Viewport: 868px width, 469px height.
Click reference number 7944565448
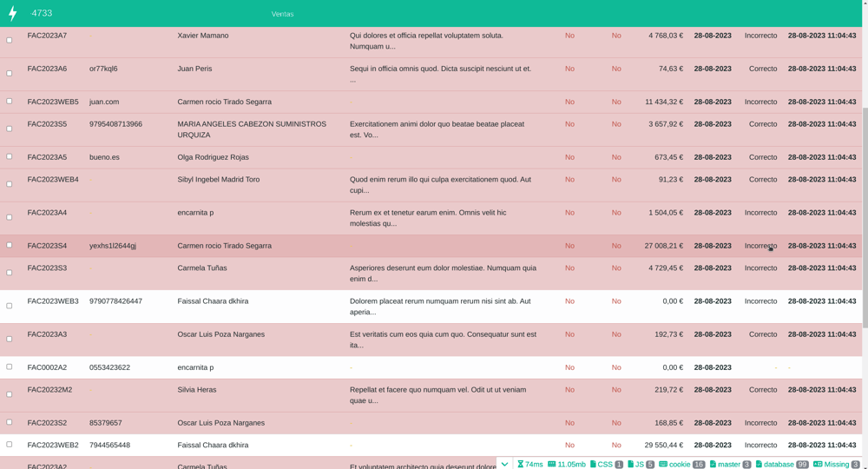coord(109,446)
